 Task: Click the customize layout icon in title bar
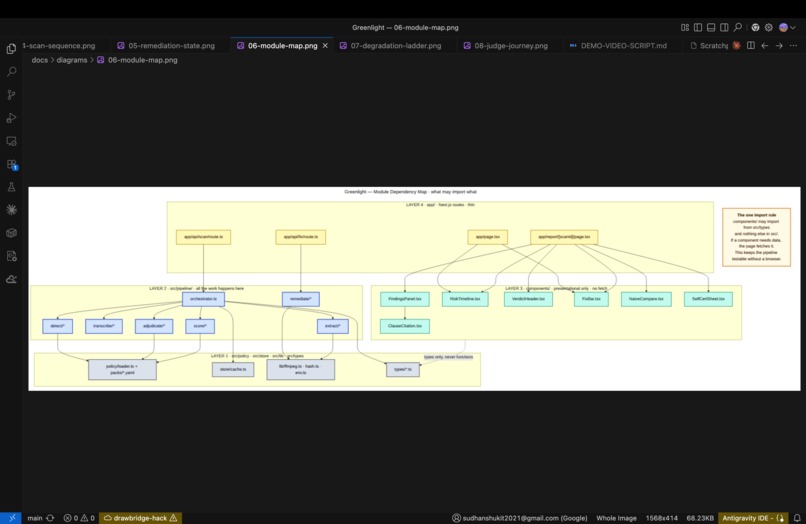point(685,28)
